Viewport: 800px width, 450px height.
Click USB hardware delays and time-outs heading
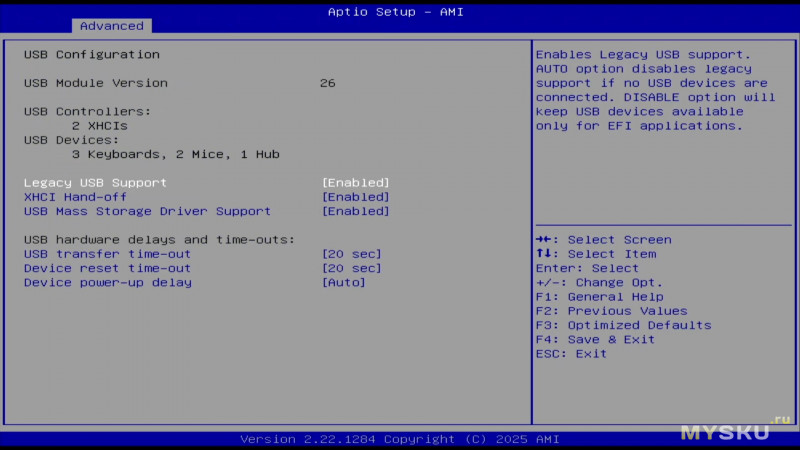click(159, 240)
